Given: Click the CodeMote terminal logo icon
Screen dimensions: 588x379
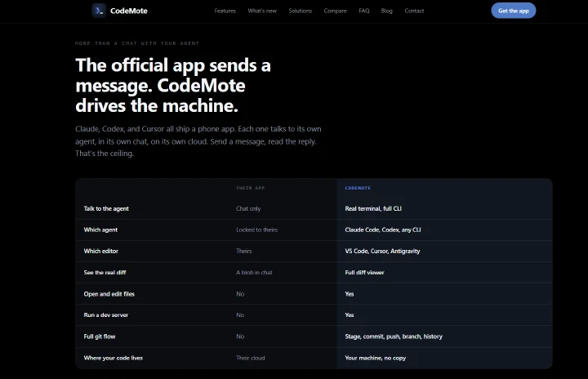Looking at the screenshot, I should coord(99,11).
